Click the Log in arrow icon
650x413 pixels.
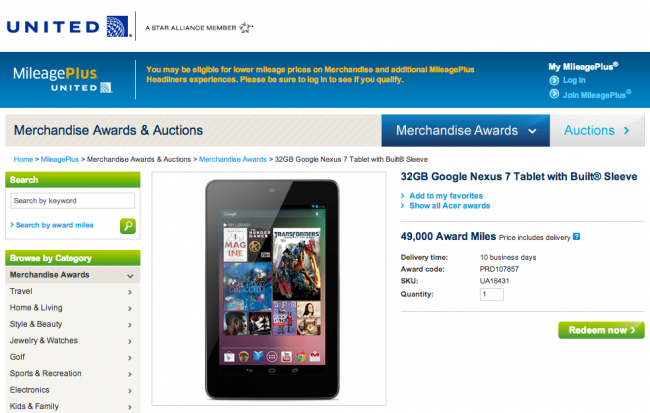coord(554,80)
